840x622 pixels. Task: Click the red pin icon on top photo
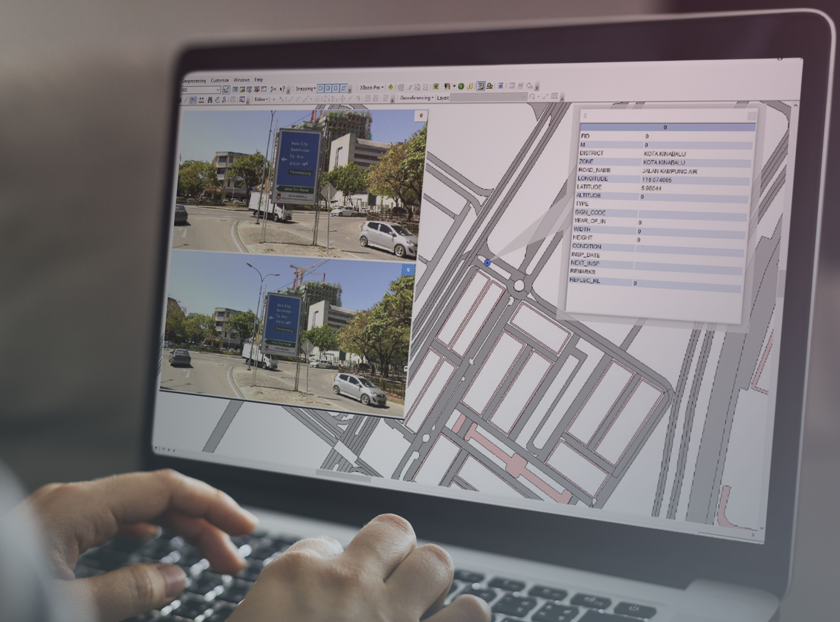pos(421,116)
